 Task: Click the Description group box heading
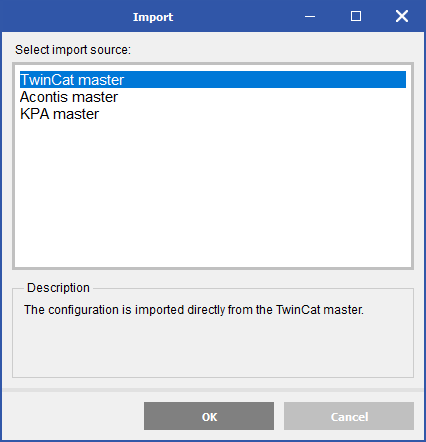[58, 288]
